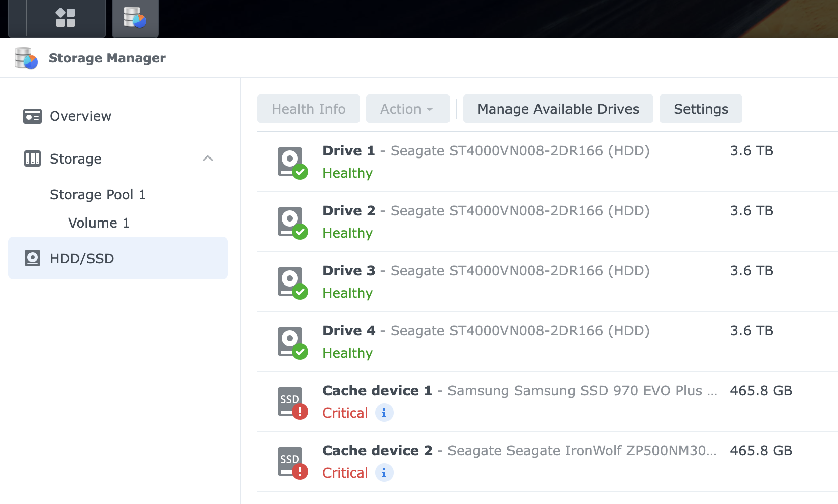The width and height of the screenshot is (838, 504).
Task: Navigate to Volume 1 in sidebar
Action: point(98,223)
